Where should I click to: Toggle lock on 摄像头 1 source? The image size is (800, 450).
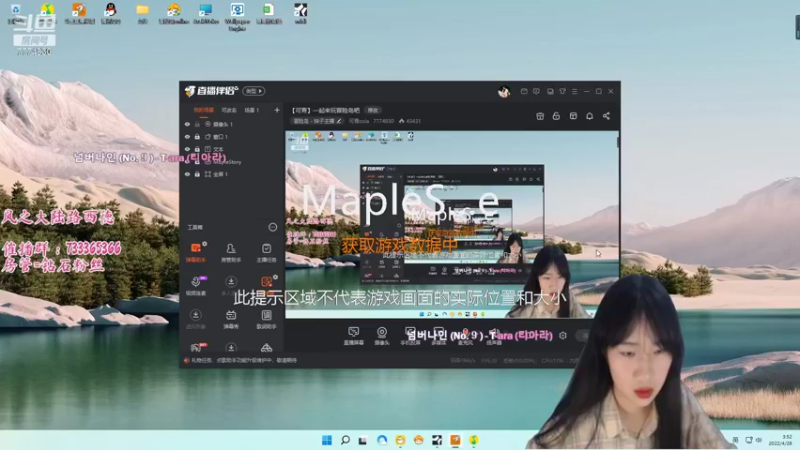coord(197,124)
